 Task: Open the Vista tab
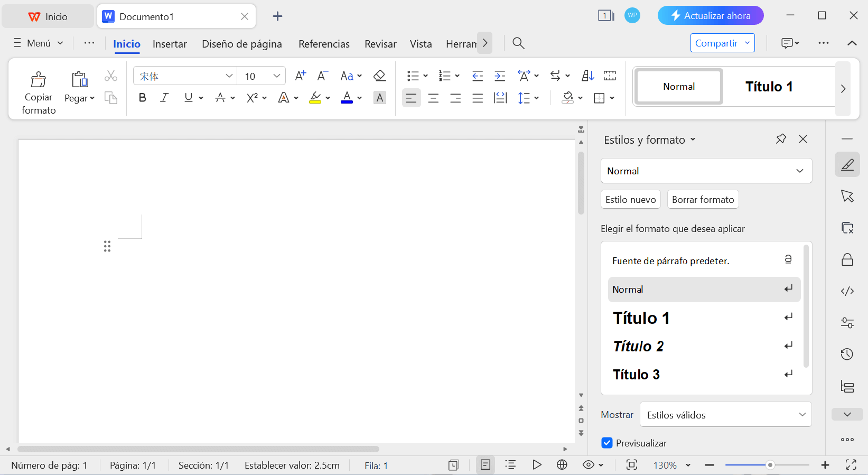(x=421, y=44)
